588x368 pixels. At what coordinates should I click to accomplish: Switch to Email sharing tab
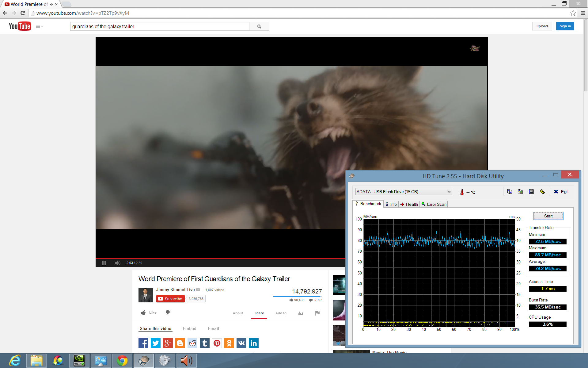214,328
